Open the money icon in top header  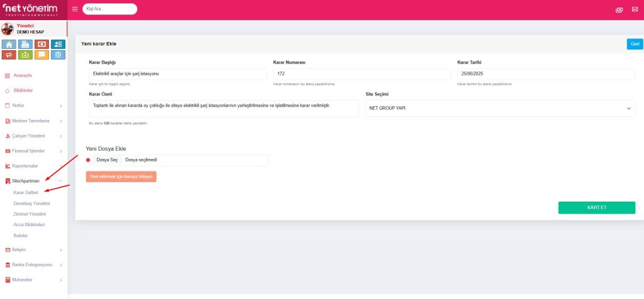(x=619, y=9)
